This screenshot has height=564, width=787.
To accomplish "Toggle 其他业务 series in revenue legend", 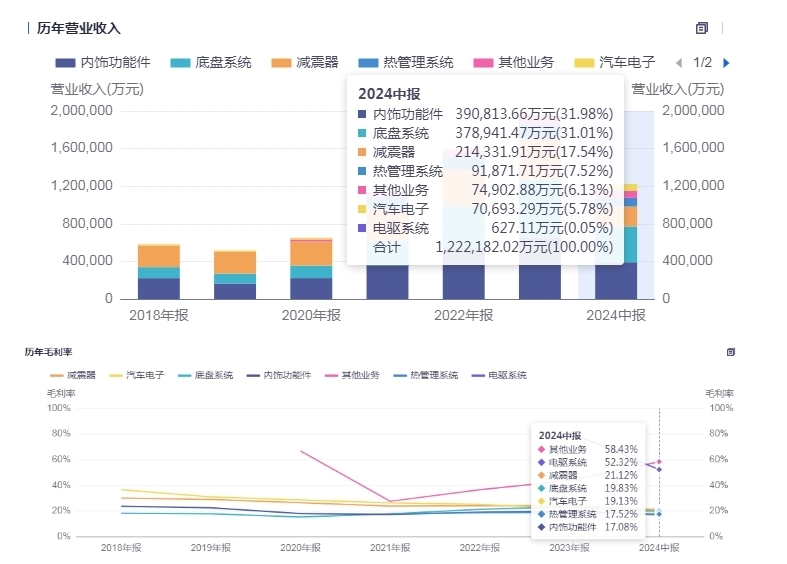I will point(513,63).
